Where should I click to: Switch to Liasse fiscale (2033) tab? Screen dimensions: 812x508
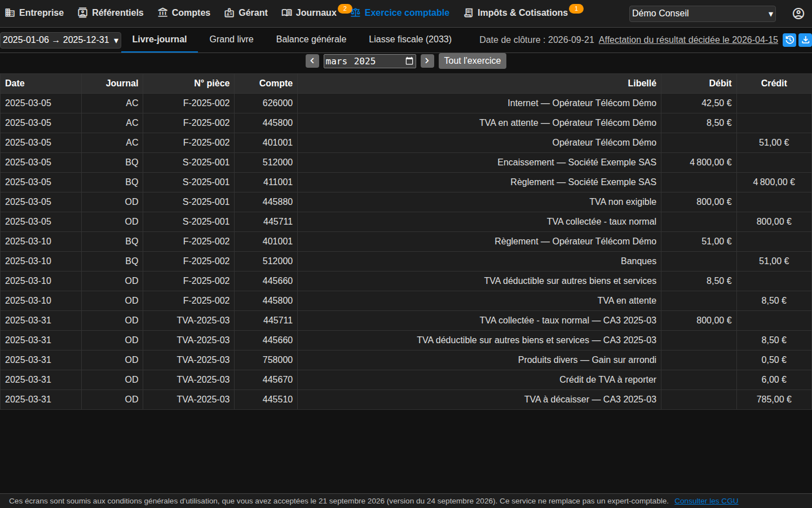pyautogui.click(x=410, y=40)
